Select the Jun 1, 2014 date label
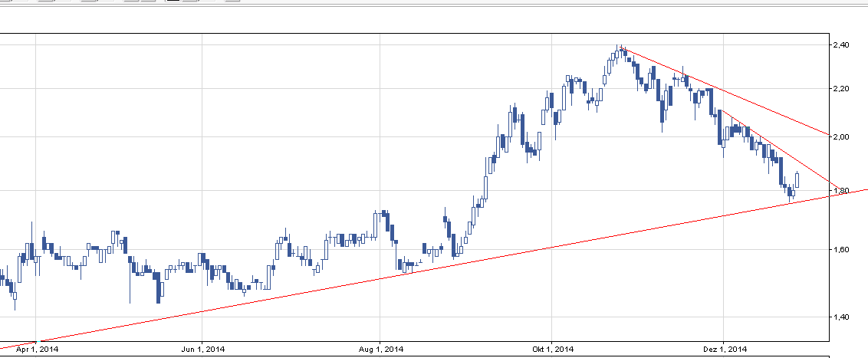This screenshot has height=358, width=868. coord(202,350)
